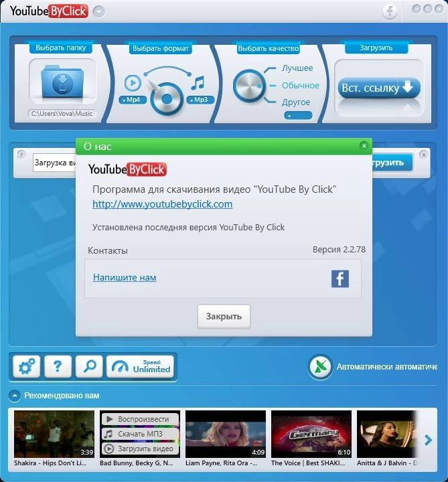Screen dimensions: 448x482
Task: Click the partially hidden Загрузить button
Action: 392,163
